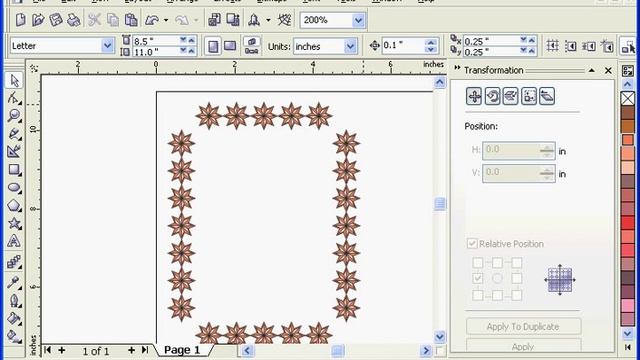Open the Letter paper size dropdown
Viewport: 640px width, 360px height.
pyautogui.click(x=107, y=46)
